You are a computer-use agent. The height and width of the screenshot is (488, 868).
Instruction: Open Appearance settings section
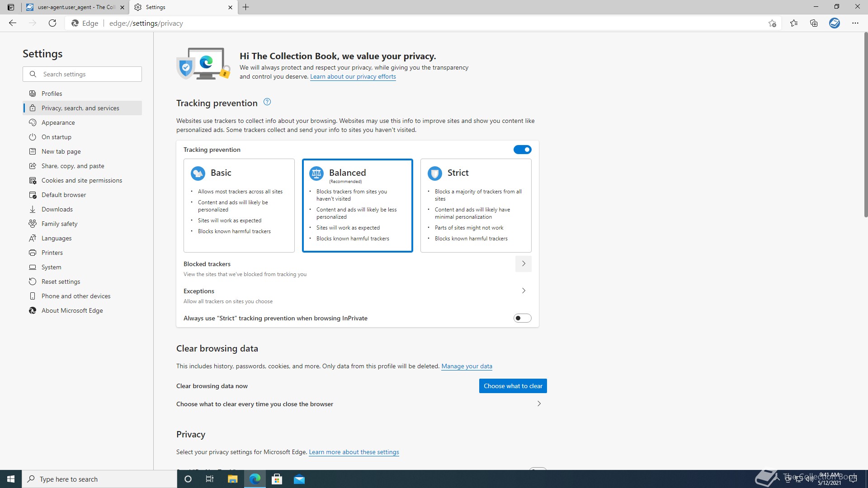(82, 122)
